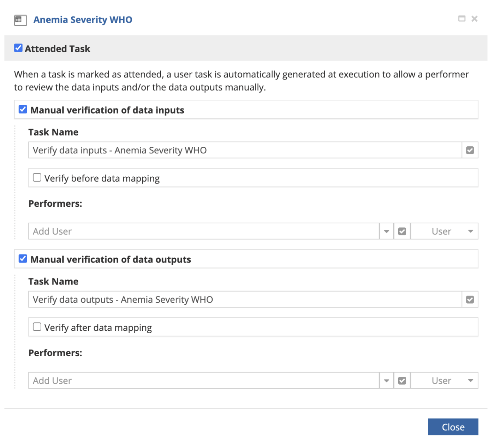Image resolution: width=492 pixels, height=448 pixels.
Task: Enable Verify before data mapping
Action: pyautogui.click(x=37, y=178)
